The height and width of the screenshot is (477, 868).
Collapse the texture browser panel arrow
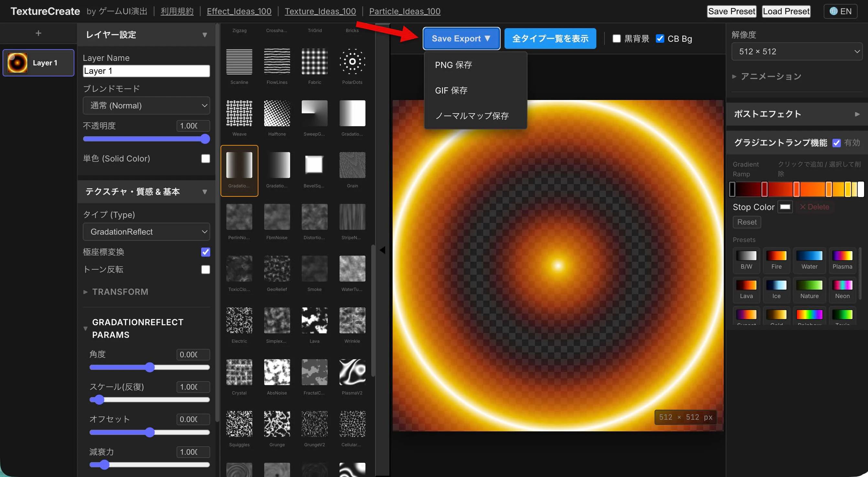383,250
